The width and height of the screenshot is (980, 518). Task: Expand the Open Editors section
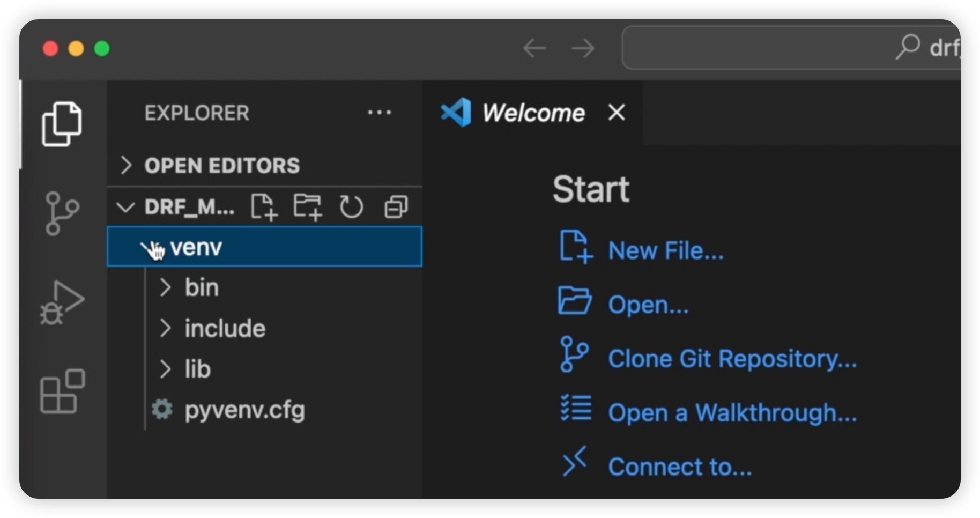pyautogui.click(x=221, y=166)
